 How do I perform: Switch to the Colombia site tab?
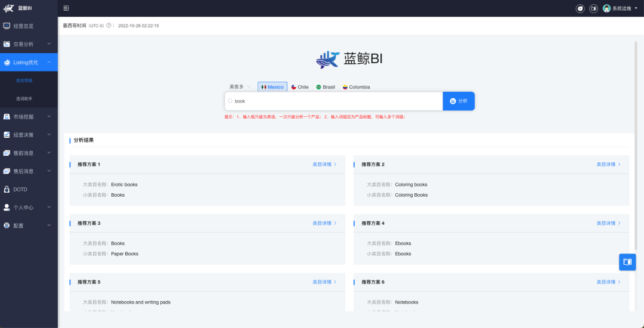[x=357, y=87]
